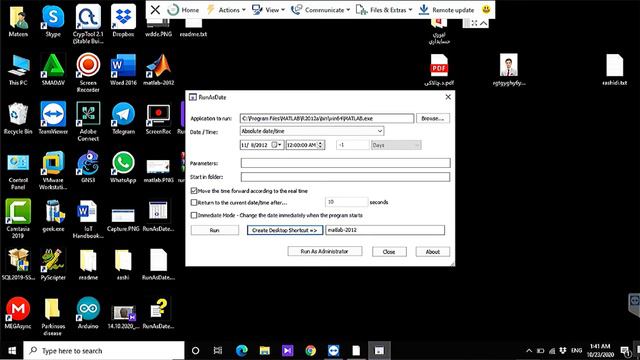Open the Recycle Bin
Viewport: 640px width, 360px height.
18,118
